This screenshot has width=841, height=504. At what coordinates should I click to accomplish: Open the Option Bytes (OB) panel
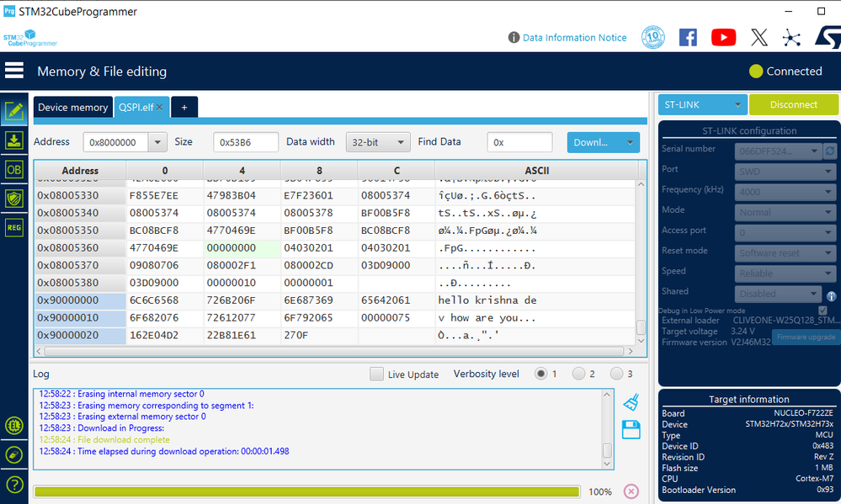pyautogui.click(x=14, y=169)
